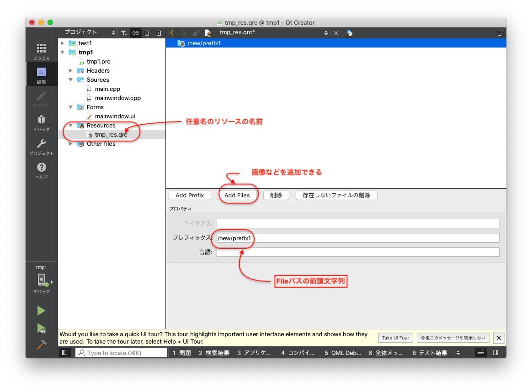Click the filter tree icon in project panel
This screenshot has width=532, height=392.
coord(124,33)
